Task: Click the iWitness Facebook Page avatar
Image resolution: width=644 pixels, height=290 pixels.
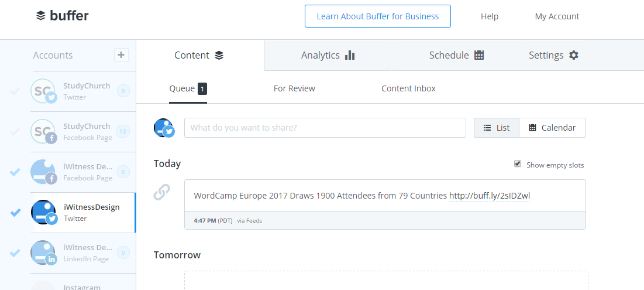Action: (x=43, y=172)
